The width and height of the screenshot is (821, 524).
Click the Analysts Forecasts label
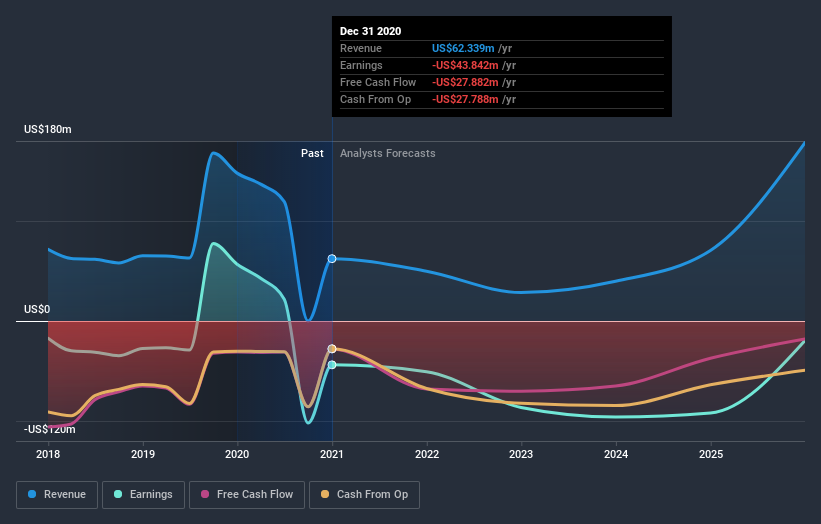387,153
